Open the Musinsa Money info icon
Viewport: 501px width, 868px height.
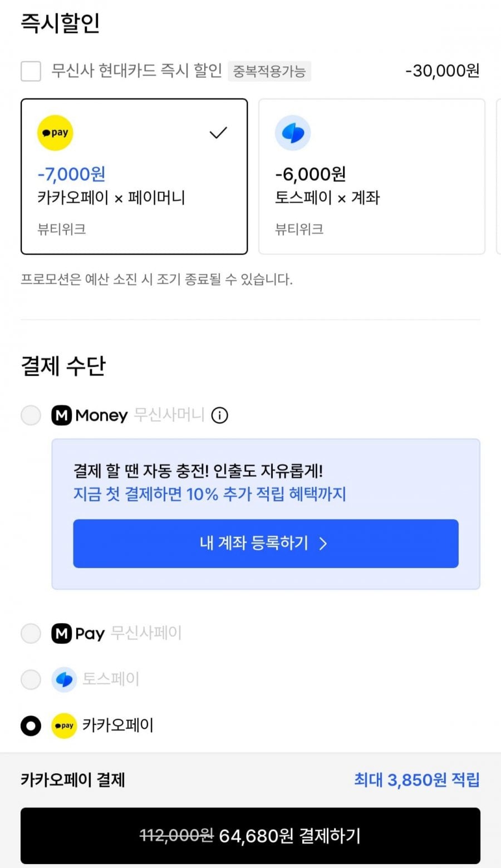point(220,415)
